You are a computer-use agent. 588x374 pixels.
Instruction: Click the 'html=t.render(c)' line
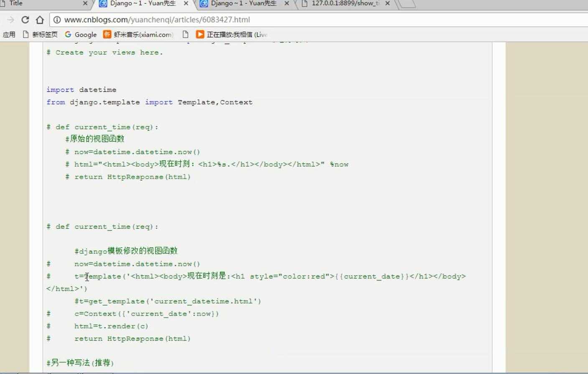tap(97, 326)
